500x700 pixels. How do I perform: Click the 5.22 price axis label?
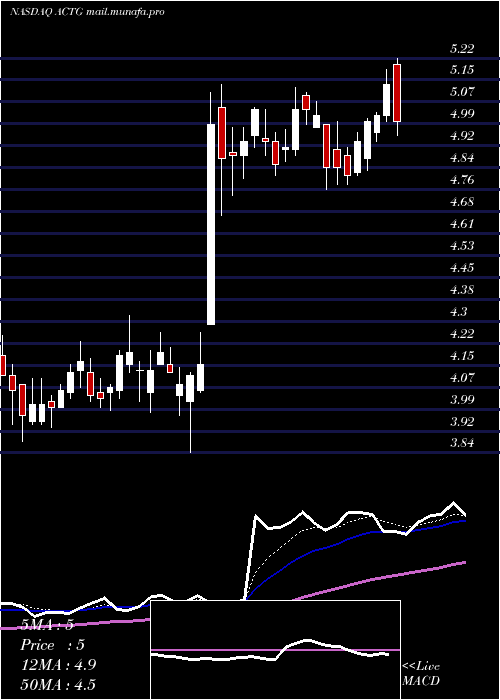point(462,49)
